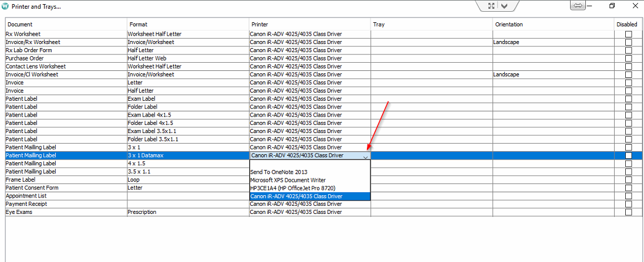This screenshot has height=262, width=644.
Task: Click the double-headed arrow button in title bar
Action: [x=578, y=5]
